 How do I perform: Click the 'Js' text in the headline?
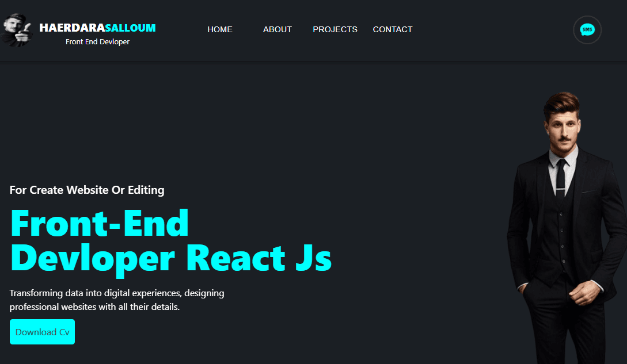(x=314, y=259)
